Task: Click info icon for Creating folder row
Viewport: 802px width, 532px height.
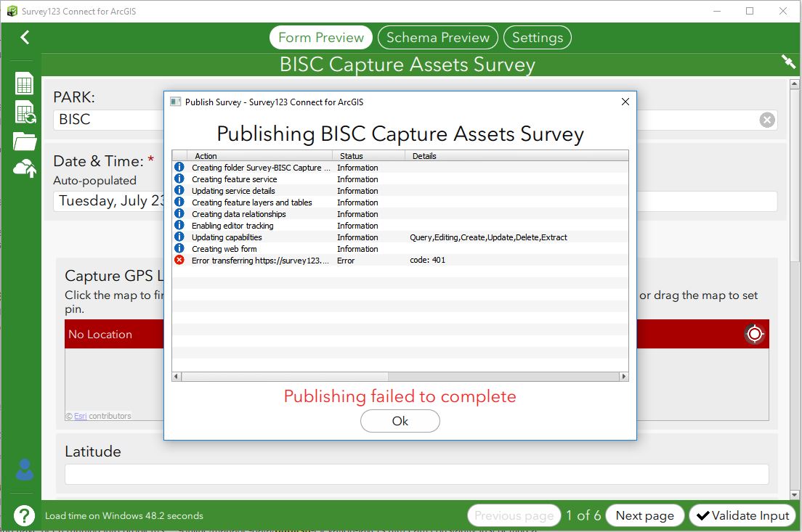Action: click(x=179, y=167)
